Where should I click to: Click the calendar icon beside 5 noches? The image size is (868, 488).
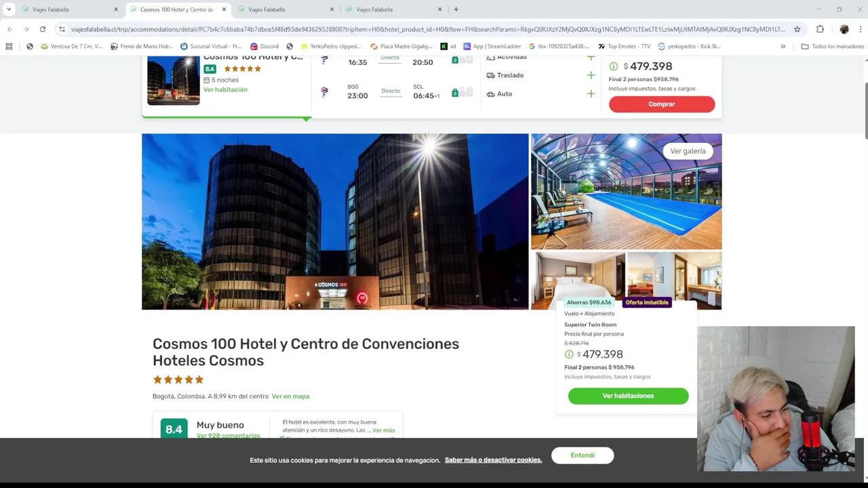(x=206, y=80)
